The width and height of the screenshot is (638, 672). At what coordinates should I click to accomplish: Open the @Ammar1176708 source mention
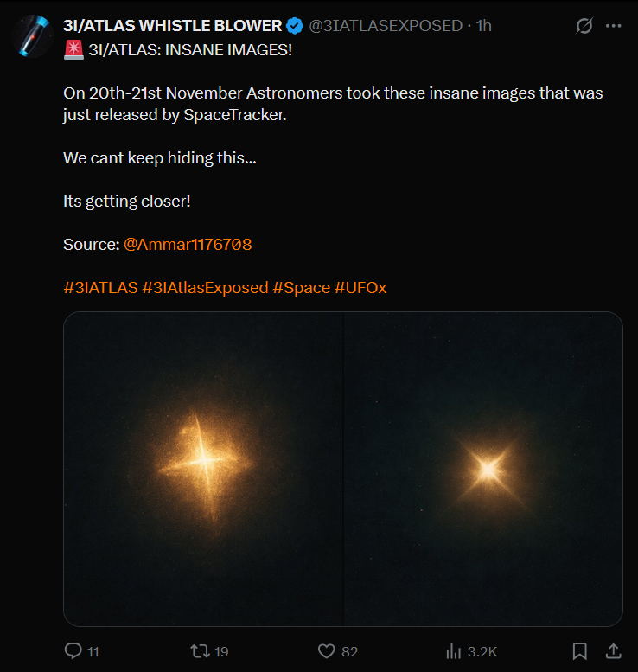click(x=188, y=245)
